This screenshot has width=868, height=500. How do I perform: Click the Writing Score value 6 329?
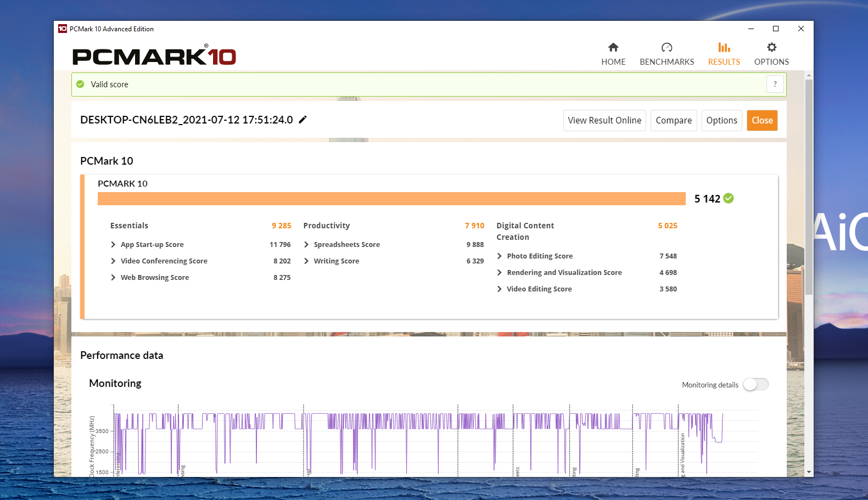[475, 261]
